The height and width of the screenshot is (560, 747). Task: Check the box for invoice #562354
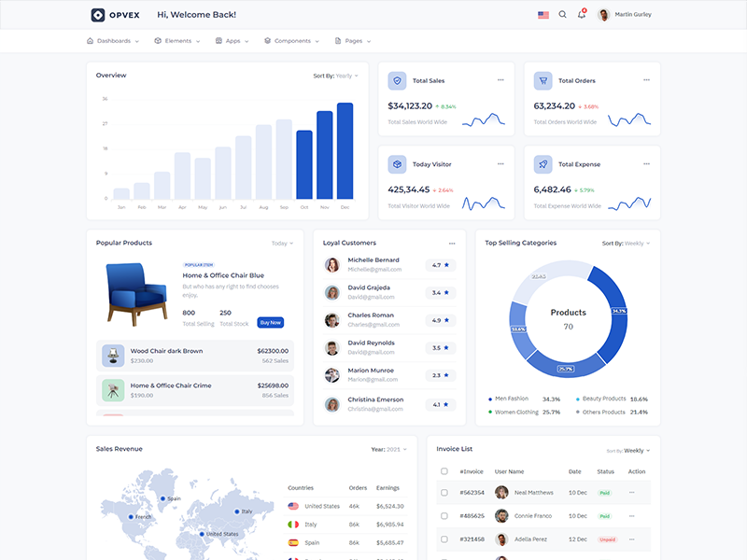pyautogui.click(x=444, y=493)
